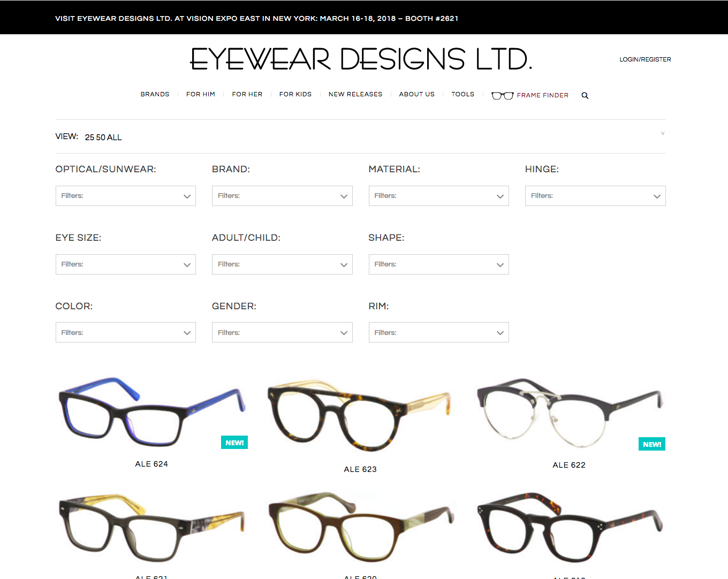
Task: Click the NEW! badge on ALE 622
Action: pos(652,444)
